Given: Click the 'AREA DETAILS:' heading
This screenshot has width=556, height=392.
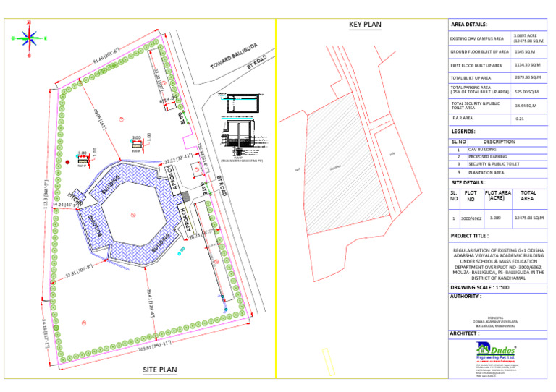Looking at the screenshot, I should coord(469,25).
